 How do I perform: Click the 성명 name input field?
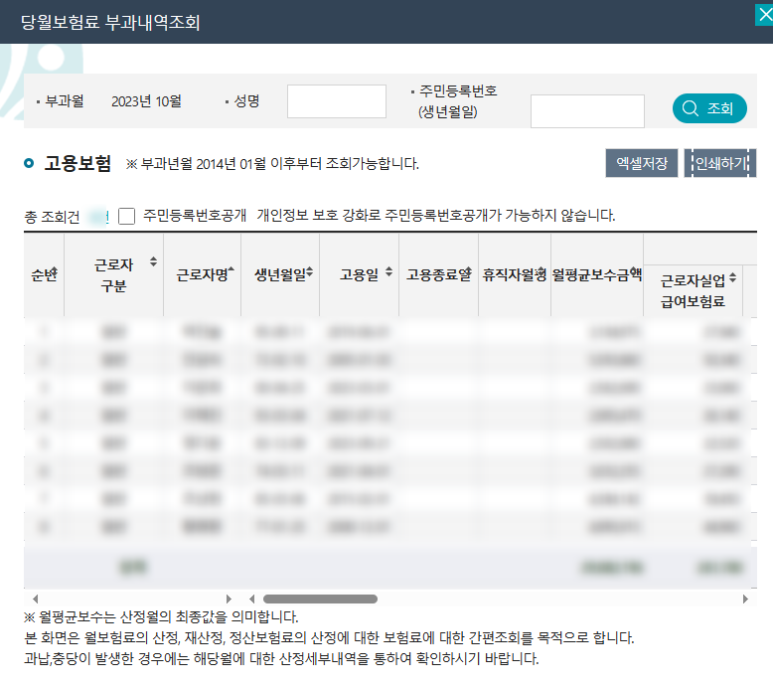[336, 101]
